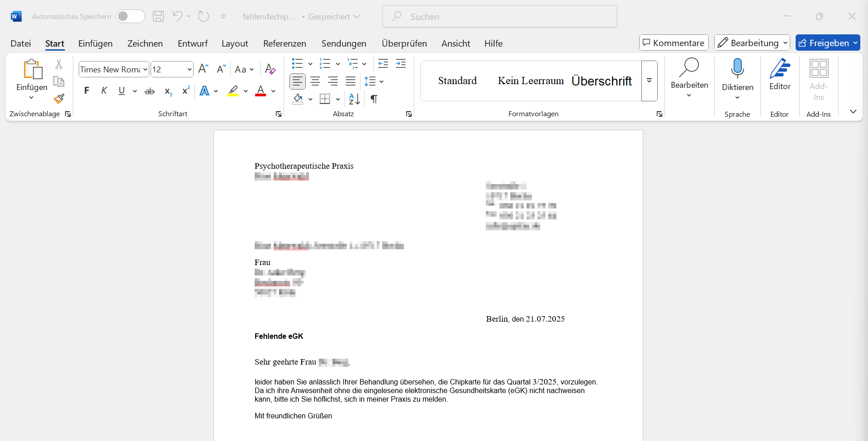
Task: Toggle left text alignment
Action: coord(297,81)
